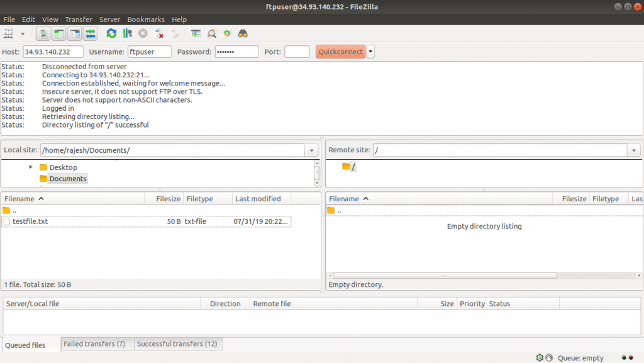Select remote parent directory '..' entry
Viewport: 644px width, 363px height.
tap(485, 211)
